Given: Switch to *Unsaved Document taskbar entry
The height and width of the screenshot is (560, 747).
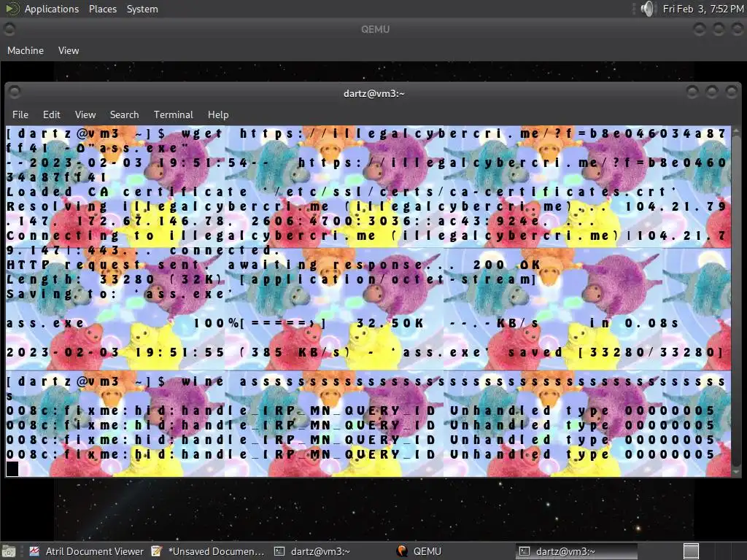Looking at the screenshot, I should 208,551.
